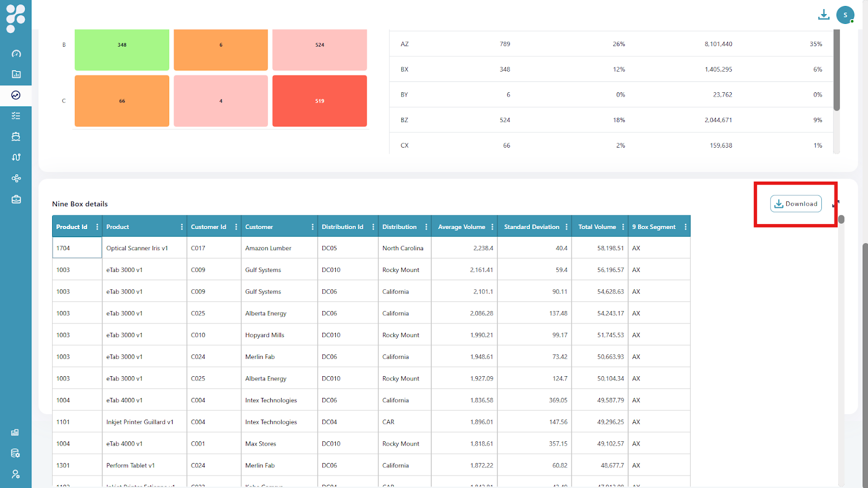Screen dimensions: 868x488
Task: Open the briefcase sidebar icon
Action: (x=16, y=199)
